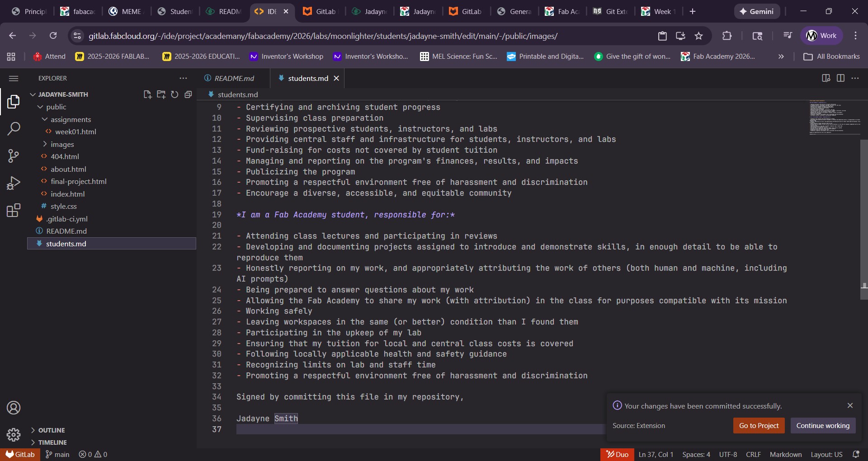Screen dimensions: 868x461
Task: Open the Run and Debug view
Action: tap(14, 183)
